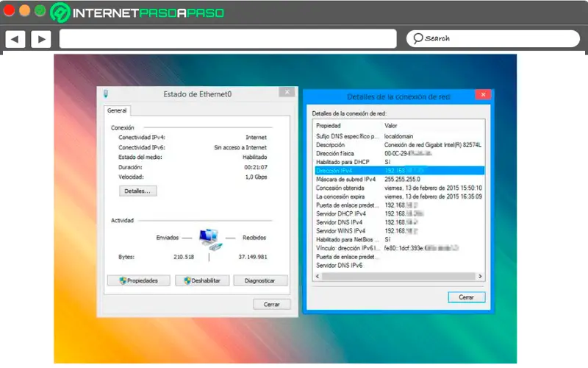Screen dimensions: 588x368
Task: Close the Estado de Ethernet0 window
Action: tap(287, 92)
